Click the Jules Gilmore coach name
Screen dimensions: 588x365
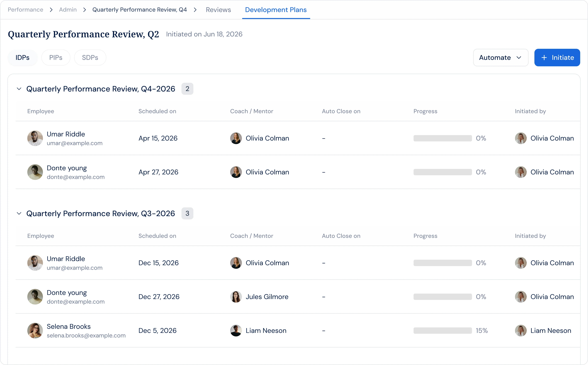pyautogui.click(x=267, y=297)
